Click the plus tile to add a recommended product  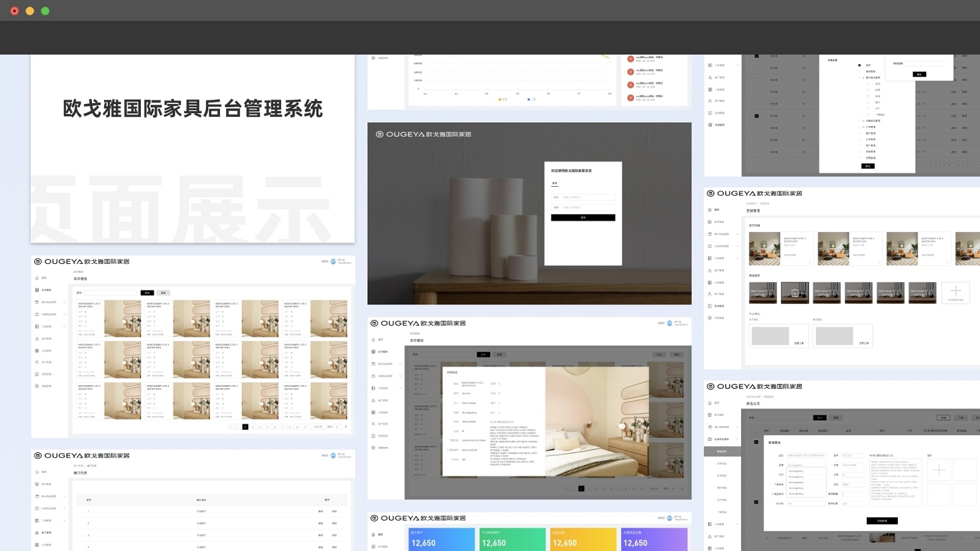tap(956, 292)
